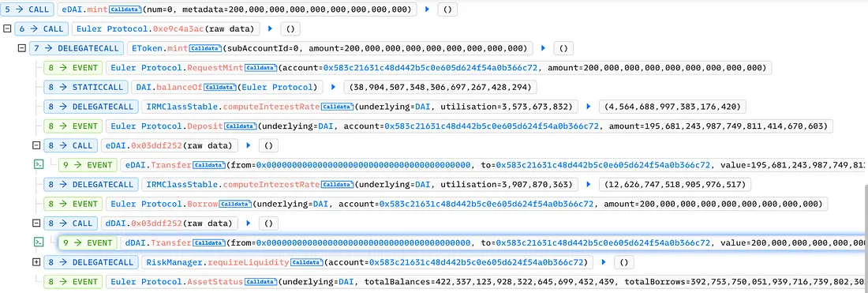Click the '6 → CALL' badge

(x=43, y=28)
